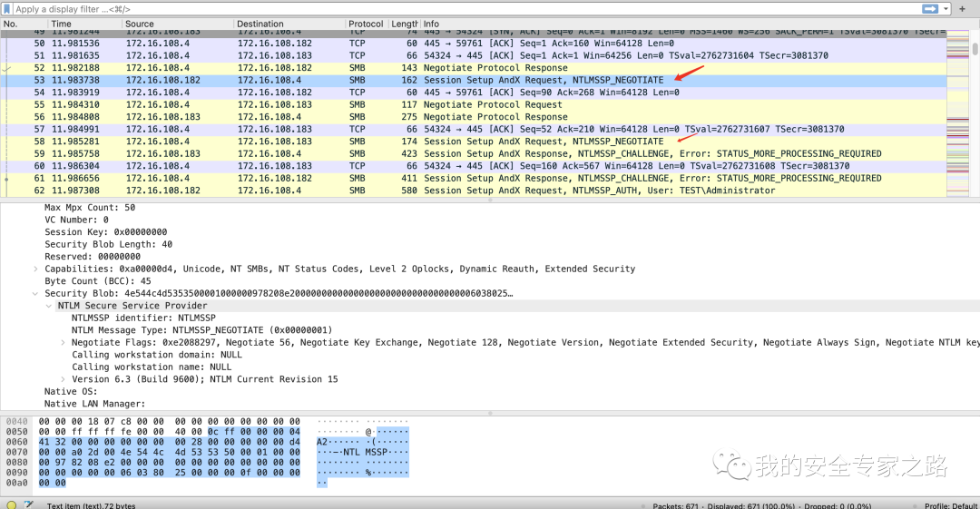Click the Max Mpx Count: 50 field

90,208
